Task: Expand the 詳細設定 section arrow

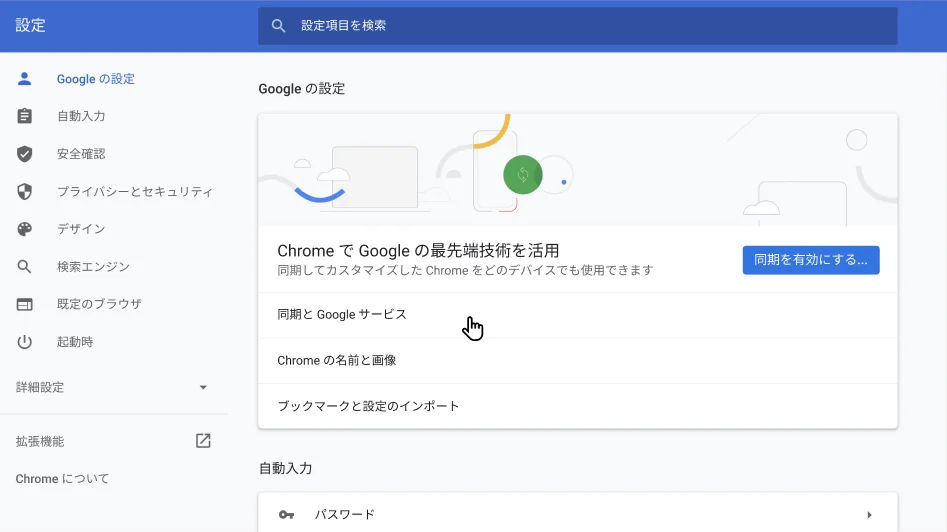Action: tap(203, 387)
